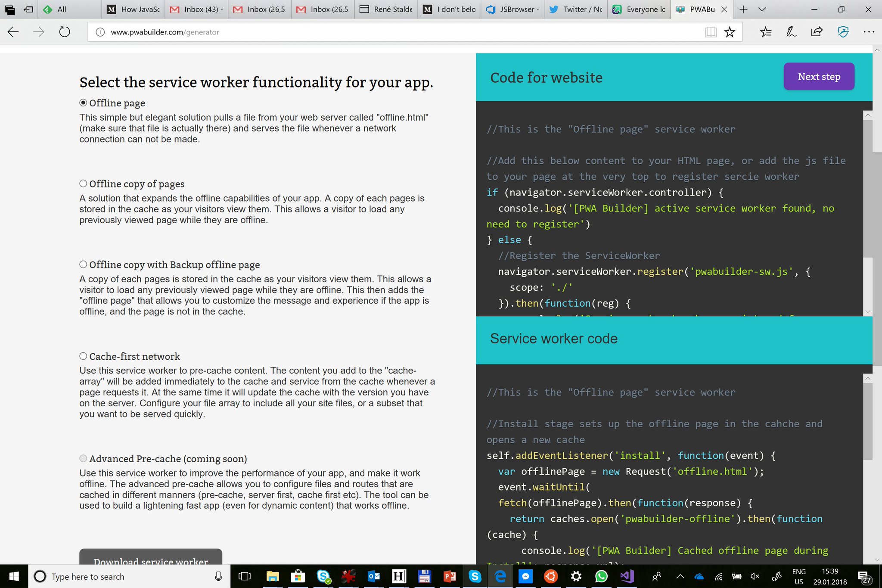Set these tabs aside
This screenshot has height=588, width=882.
tap(28, 9)
